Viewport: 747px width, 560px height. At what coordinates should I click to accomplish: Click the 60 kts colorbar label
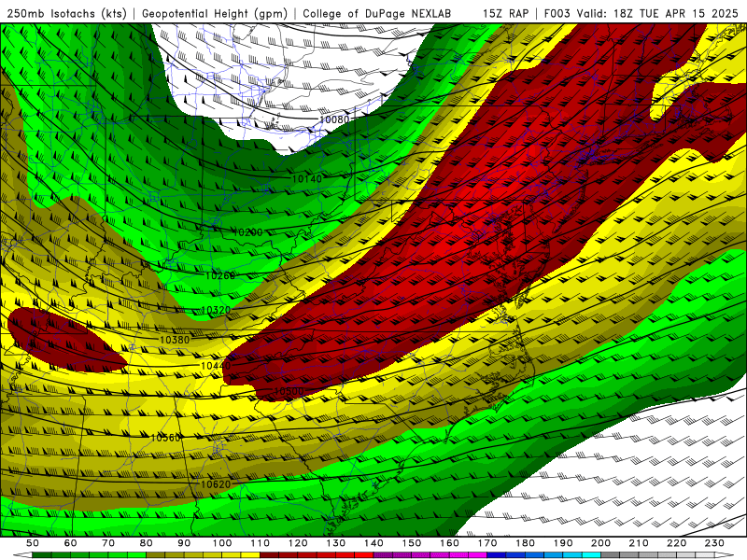pyautogui.click(x=70, y=543)
